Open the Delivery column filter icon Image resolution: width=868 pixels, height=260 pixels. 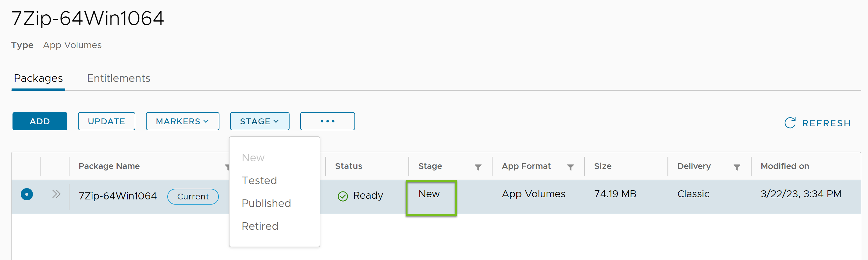pos(737,167)
